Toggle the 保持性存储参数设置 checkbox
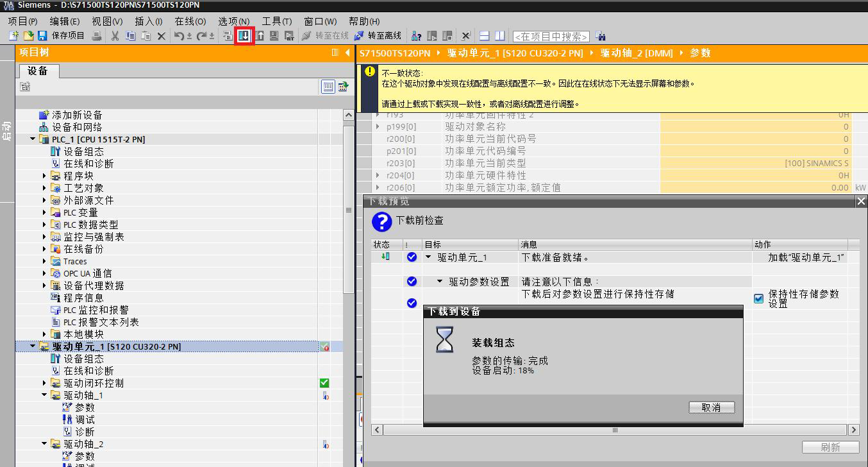Image resolution: width=868 pixels, height=467 pixels. click(x=758, y=299)
